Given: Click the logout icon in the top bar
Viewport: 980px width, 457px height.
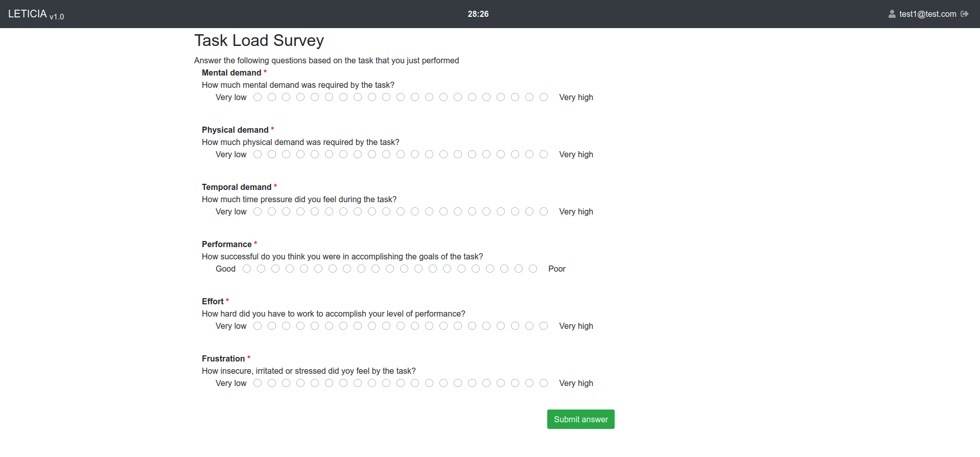Looking at the screenshot, I should pyautogui.click(x=965, y=14).
